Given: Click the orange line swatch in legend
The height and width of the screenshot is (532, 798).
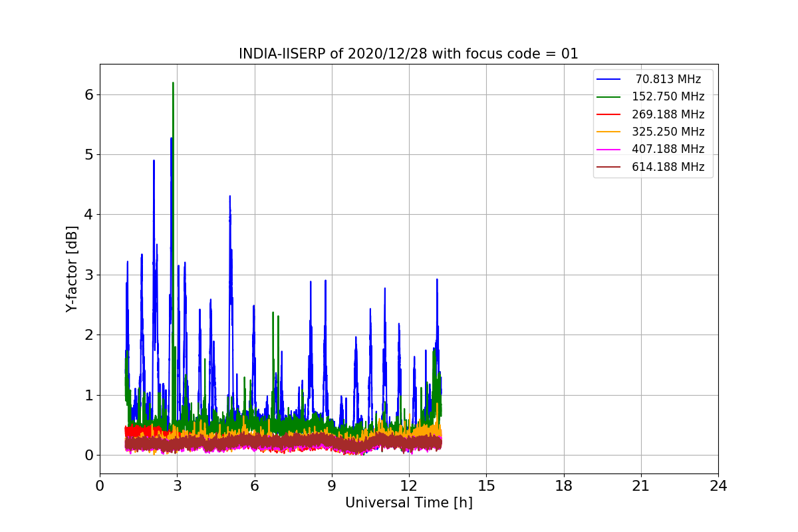Looking at the screenshot, I should 608,132.
